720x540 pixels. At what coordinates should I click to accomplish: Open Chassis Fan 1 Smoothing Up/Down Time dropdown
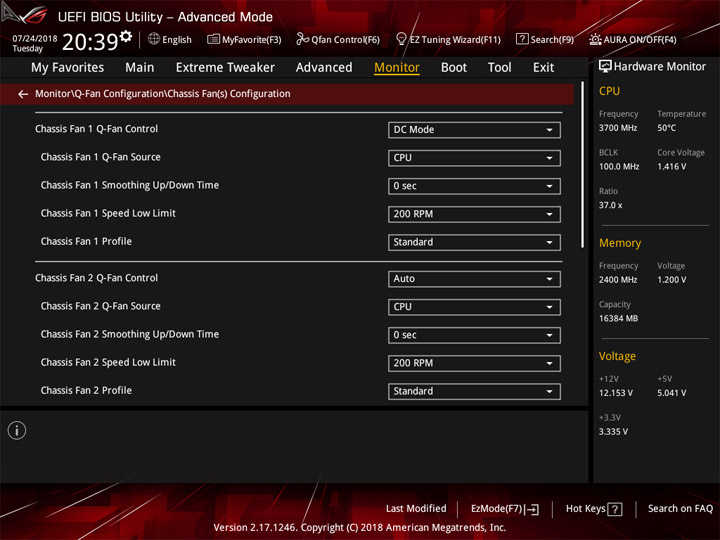(x=474, y=186)
